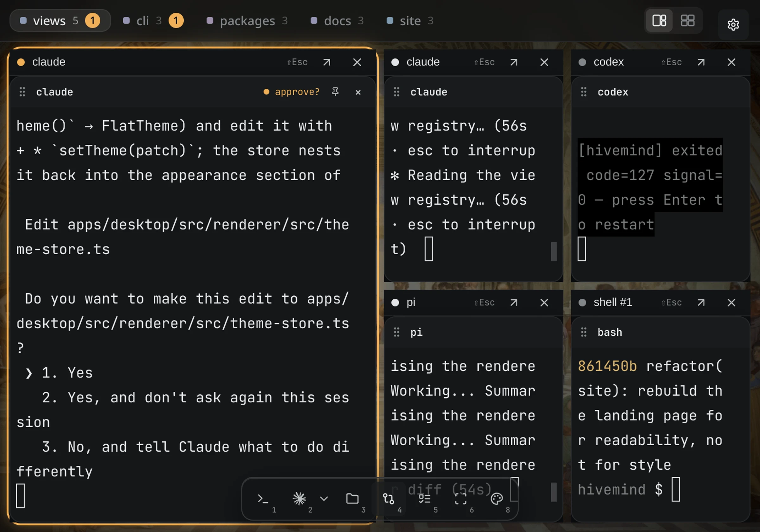The height and width of the screenshot is (532, 760).
Task: Grab drag handle of bash tab
Action: point(584,332)
